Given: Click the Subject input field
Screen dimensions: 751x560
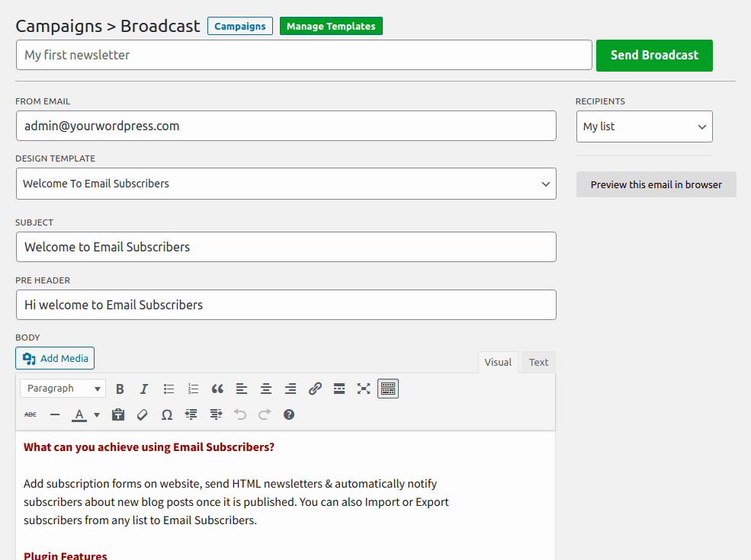Looking at the screenshot, I should 286,247.
